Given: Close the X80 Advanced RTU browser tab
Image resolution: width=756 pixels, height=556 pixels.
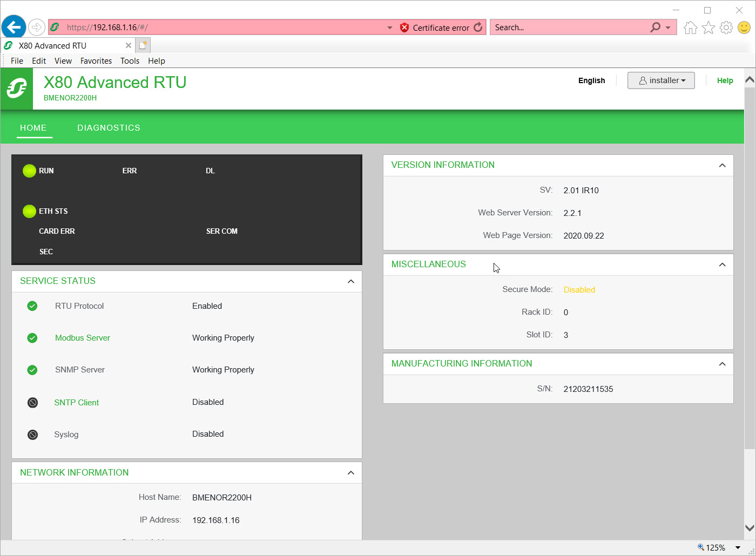Looking at the screenshot, I should (129, 45).
